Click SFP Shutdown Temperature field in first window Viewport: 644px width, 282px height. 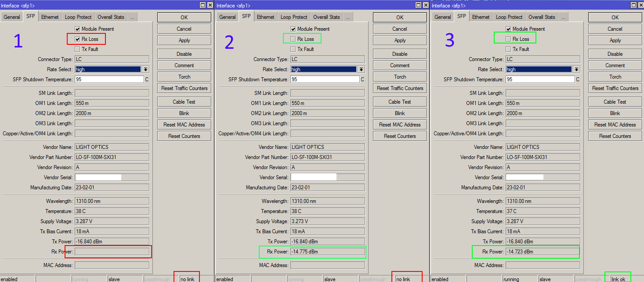[109, 80]
